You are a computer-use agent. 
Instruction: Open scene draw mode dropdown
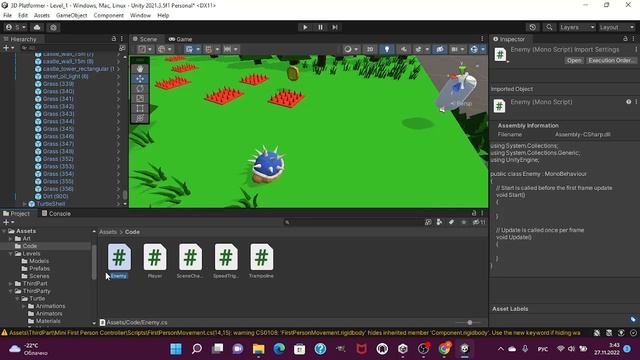350,49
